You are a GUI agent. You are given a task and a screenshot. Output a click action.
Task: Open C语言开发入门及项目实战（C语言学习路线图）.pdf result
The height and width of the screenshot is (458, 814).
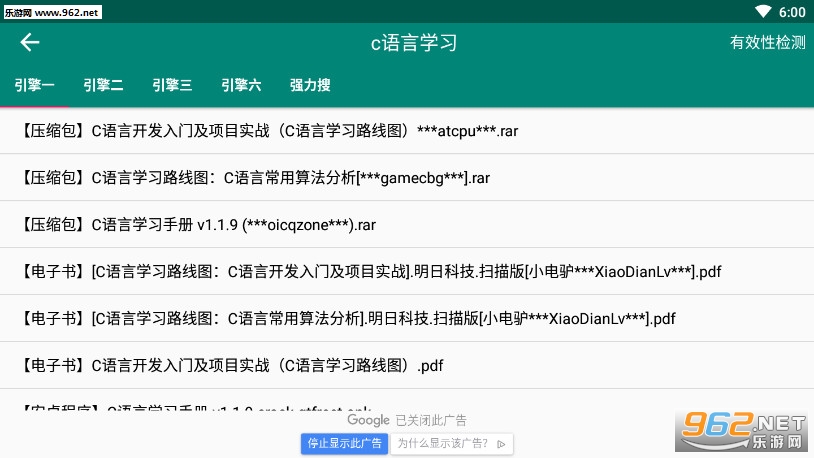407,365
